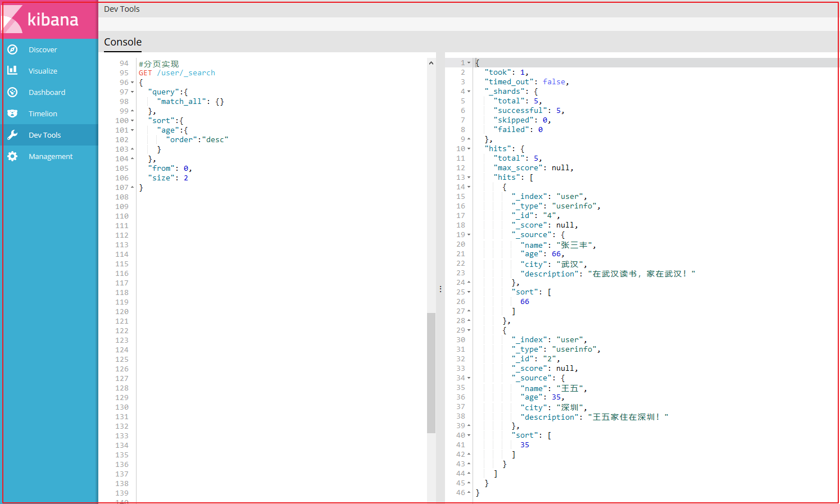Collapse the sort block fold at line 100
Viewport: 840px width, 504px height.
[132, 121]
